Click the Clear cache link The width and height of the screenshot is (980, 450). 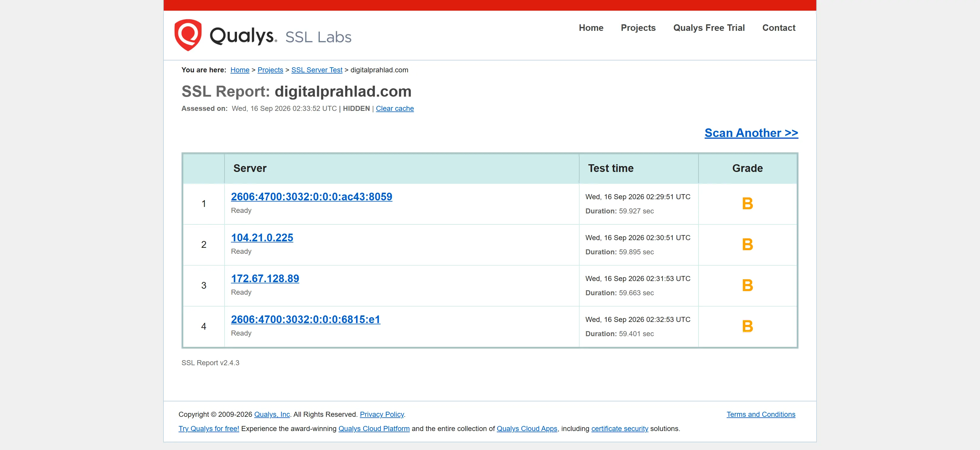pos(394,108)
